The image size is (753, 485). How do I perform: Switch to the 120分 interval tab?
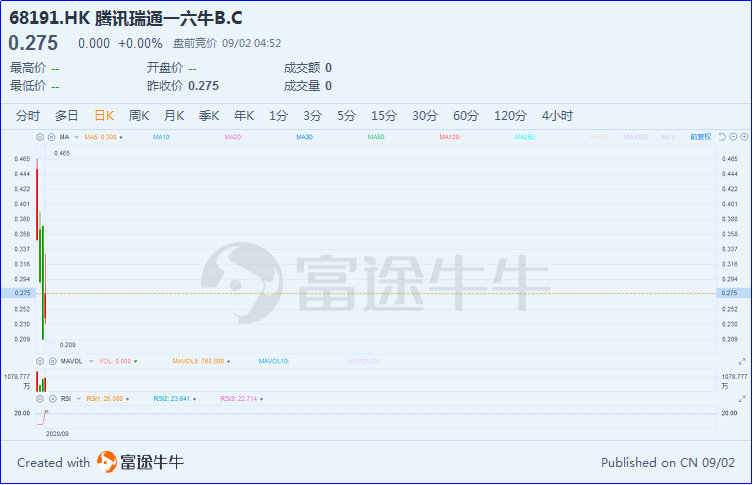point(510,116)
